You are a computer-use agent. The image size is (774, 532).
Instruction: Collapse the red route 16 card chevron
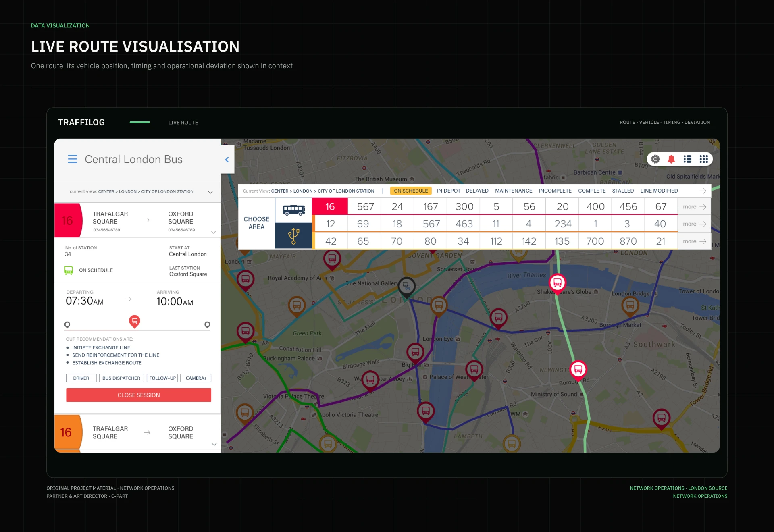click(x=214, y=232)
